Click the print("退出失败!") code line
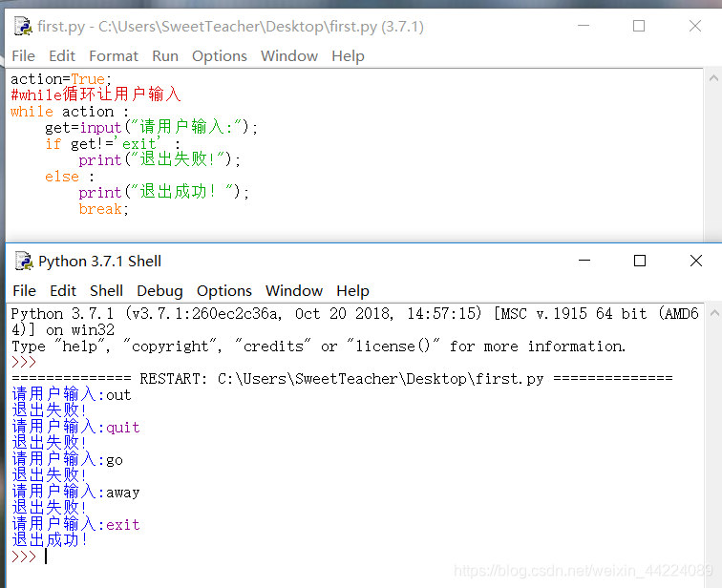The image size is (722, 588). (159, 159)
